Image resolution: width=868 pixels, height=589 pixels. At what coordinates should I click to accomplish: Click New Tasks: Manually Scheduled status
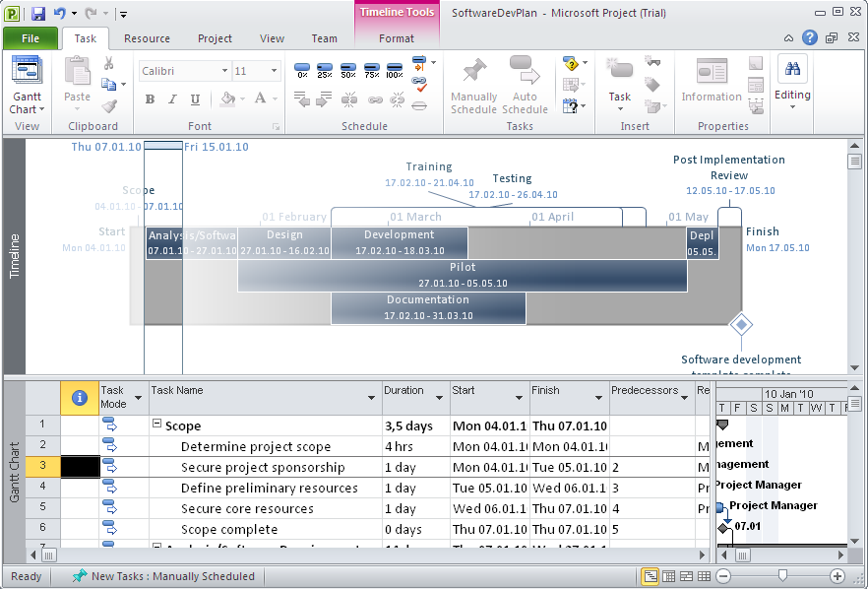pos(163,576)
